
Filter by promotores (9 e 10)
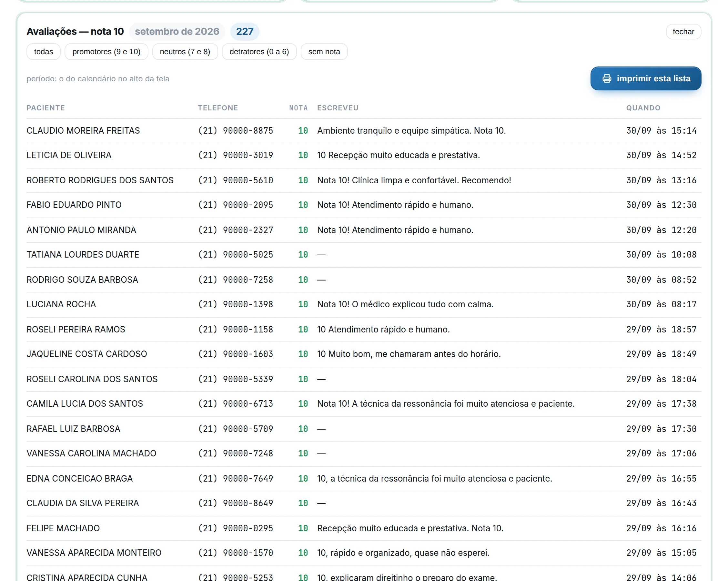pos(106,52)
